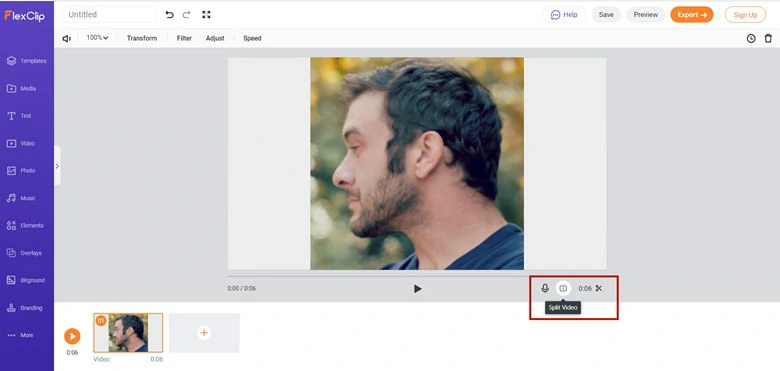Click the Preview button

pyautogui.click(x=646, y=15)
